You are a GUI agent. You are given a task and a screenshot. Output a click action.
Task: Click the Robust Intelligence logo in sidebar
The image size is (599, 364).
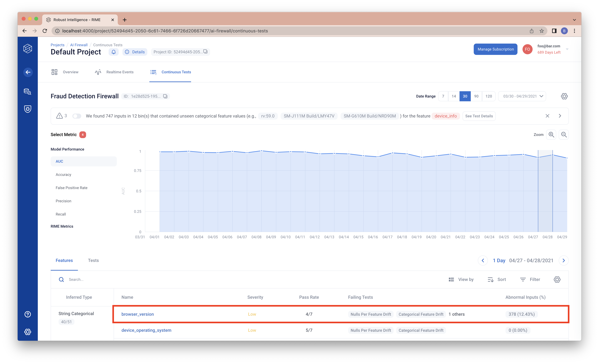tap(28, 49)
